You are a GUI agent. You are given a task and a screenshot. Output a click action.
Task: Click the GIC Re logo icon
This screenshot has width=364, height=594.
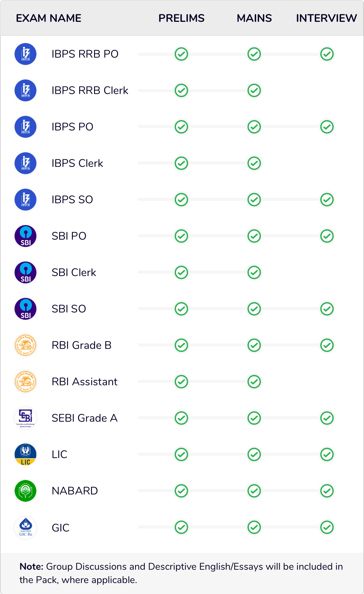coord(25,527)
